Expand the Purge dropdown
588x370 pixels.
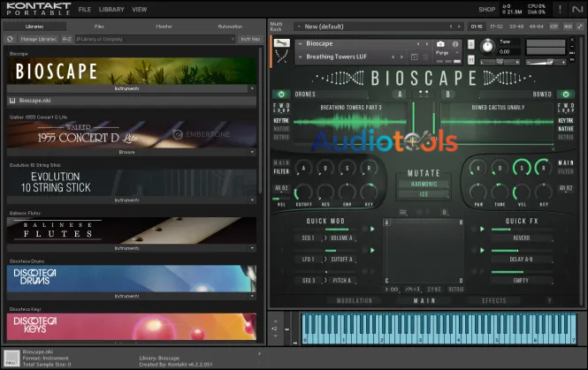pos(457,53)
